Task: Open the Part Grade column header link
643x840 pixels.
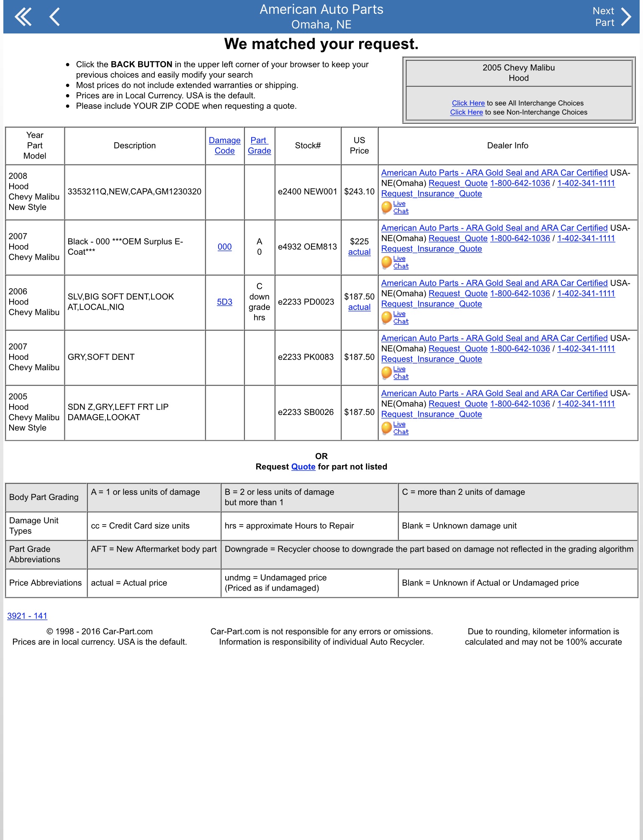Action: tap(259, 146)
